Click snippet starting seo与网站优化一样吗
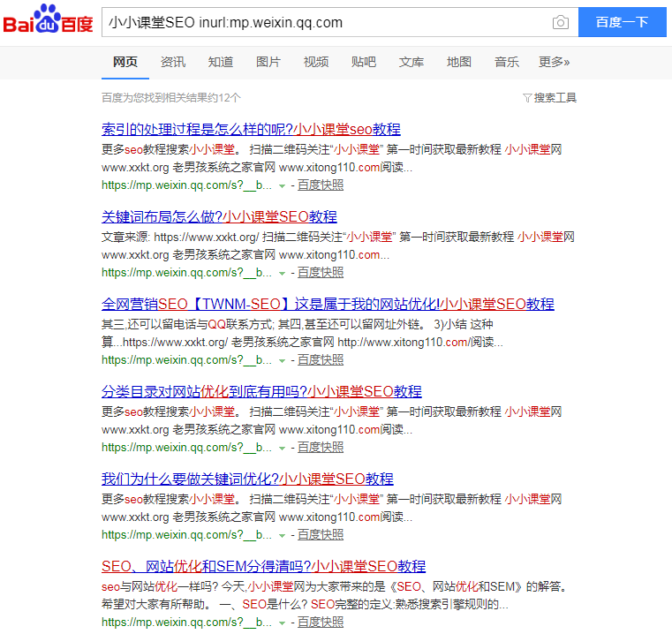This screenshot has width=672, height=634. (336, 595)
